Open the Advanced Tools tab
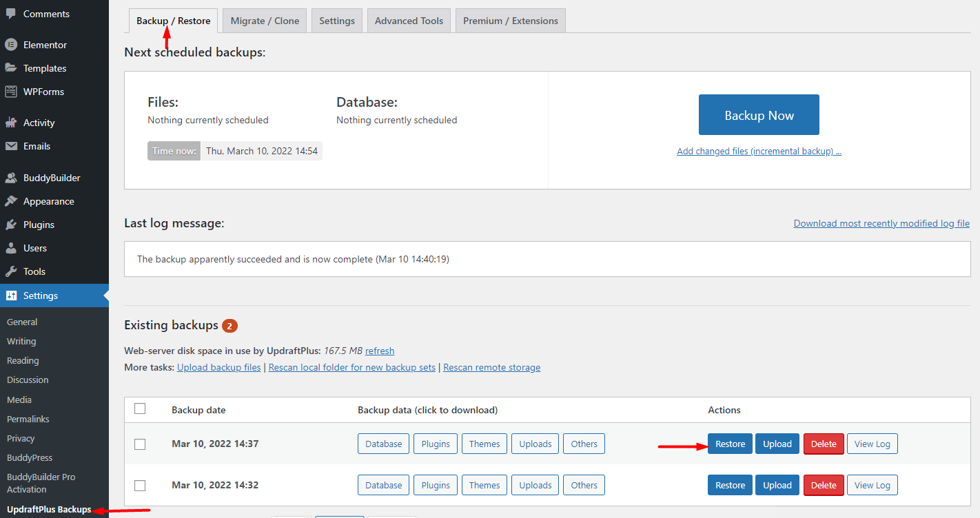This screenshot has height=518, width=980. (x=409, y=20)
